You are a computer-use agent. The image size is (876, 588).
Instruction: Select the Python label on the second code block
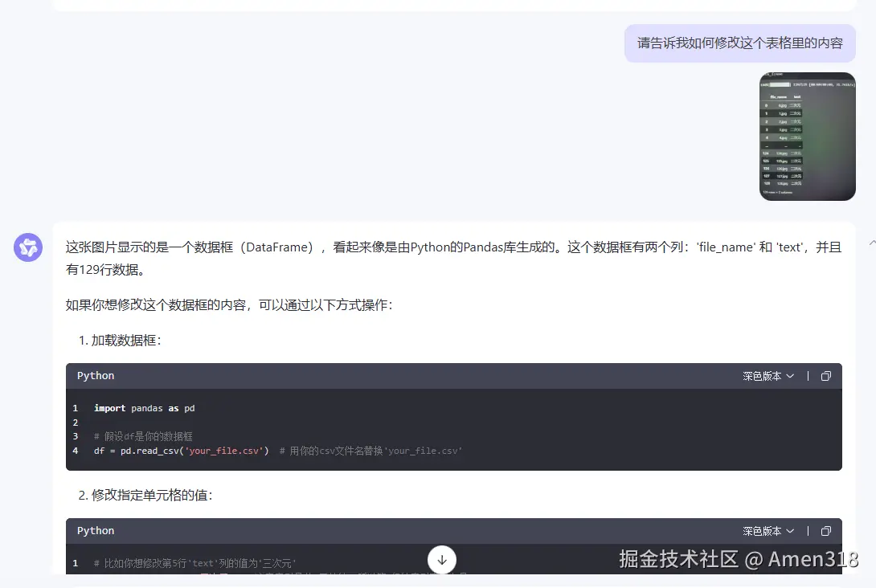(x=95, y=530)
